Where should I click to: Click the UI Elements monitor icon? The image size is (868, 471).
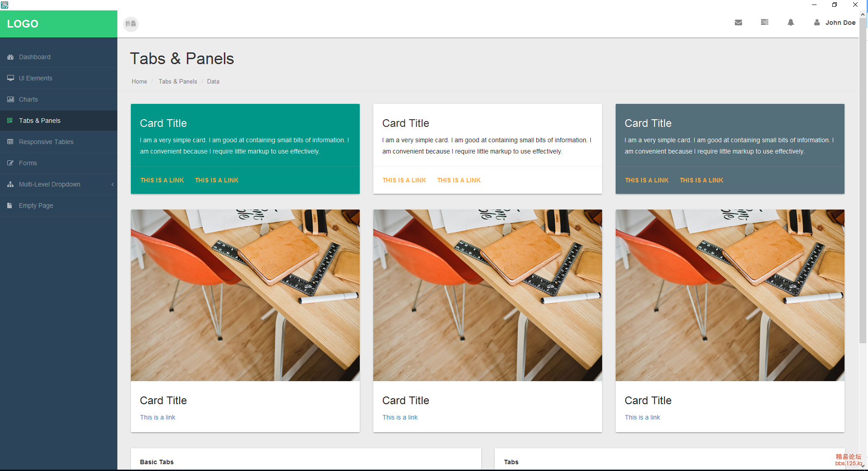click(10, 78)
